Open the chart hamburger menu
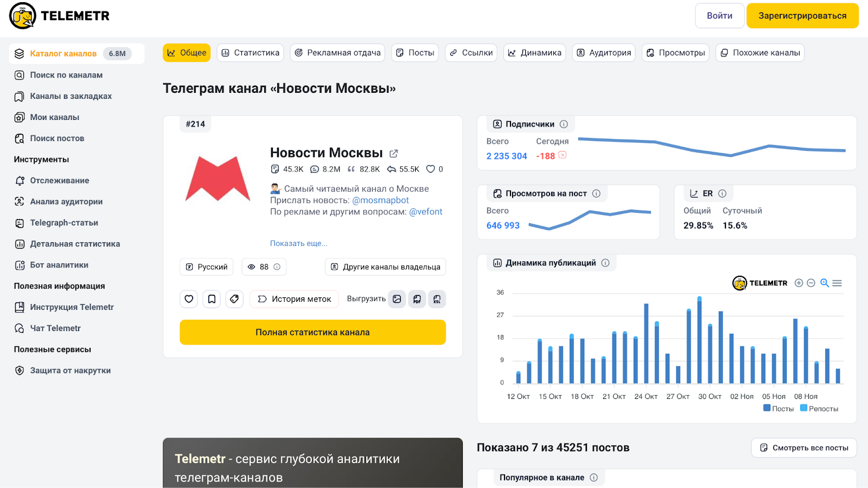Viewport: 868px width, 488px height. click(837, 283)
